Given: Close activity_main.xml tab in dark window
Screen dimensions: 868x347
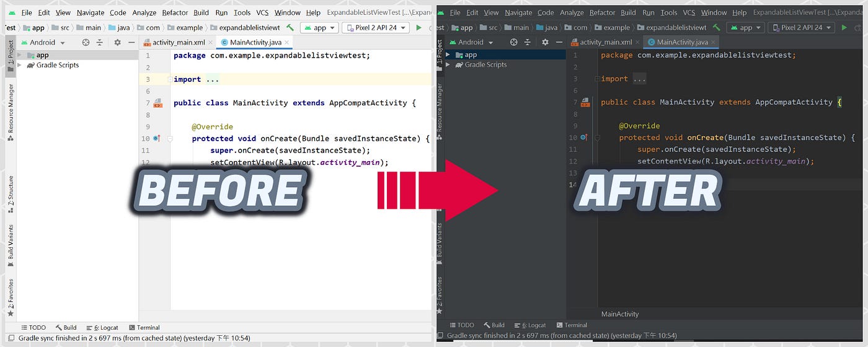Looking at the screenshot, I should tap(638, 43).
